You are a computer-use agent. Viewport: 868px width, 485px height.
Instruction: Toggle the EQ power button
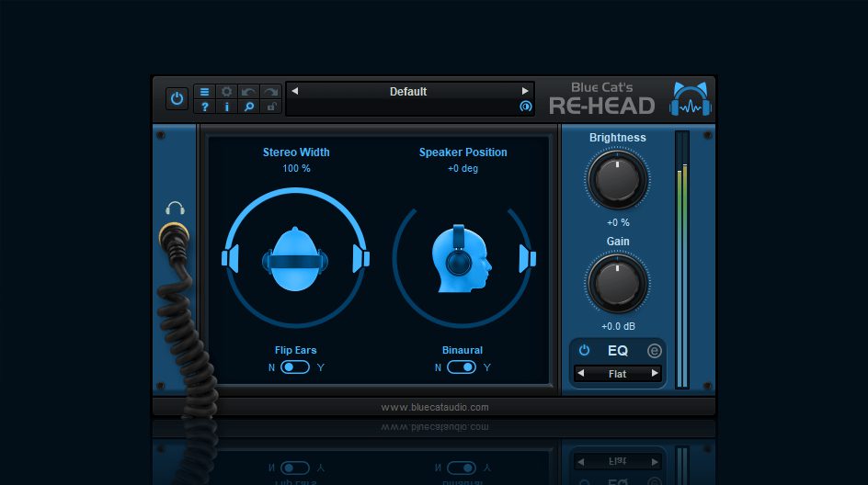584,351
